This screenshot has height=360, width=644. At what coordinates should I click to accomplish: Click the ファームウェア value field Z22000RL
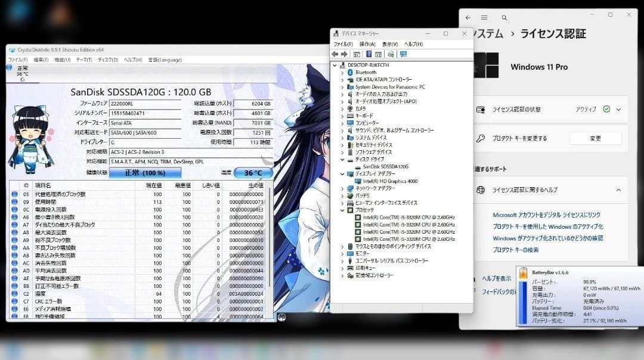click(x=145, y=104)
